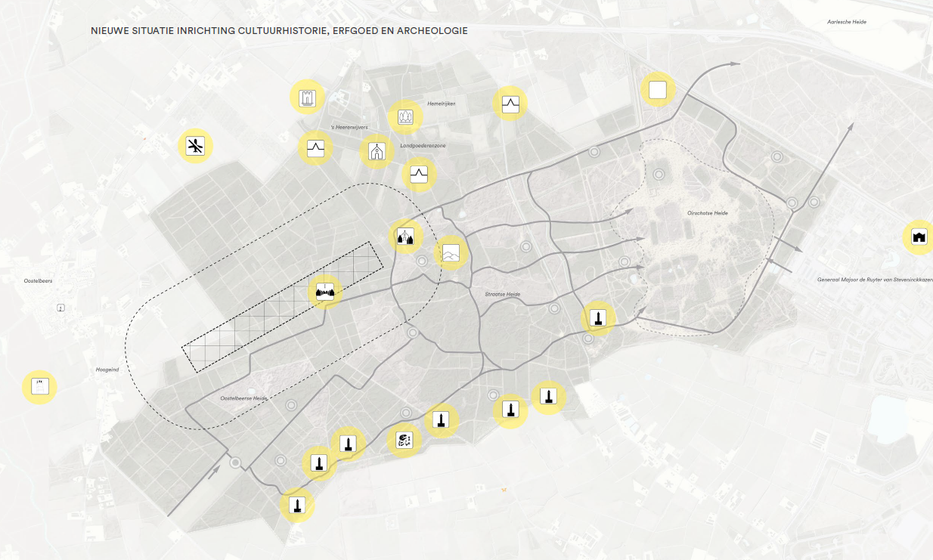Click the tower marker below Straatse Heide
The image size is (933, 560).
598,318
